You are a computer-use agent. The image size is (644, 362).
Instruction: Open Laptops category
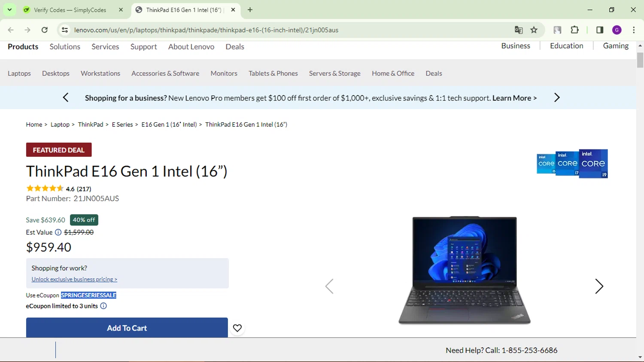tap(19, 73)
